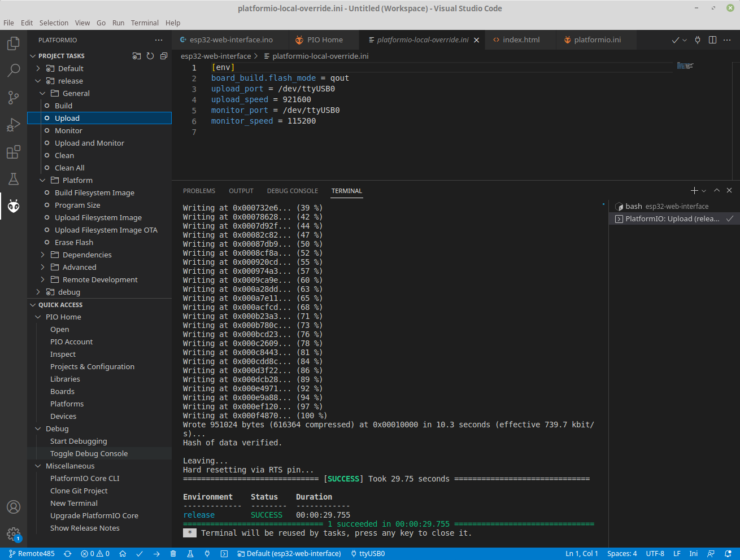Switch to the index.html tab
Screen dimensions: 740x560
(x=521, y=40)
